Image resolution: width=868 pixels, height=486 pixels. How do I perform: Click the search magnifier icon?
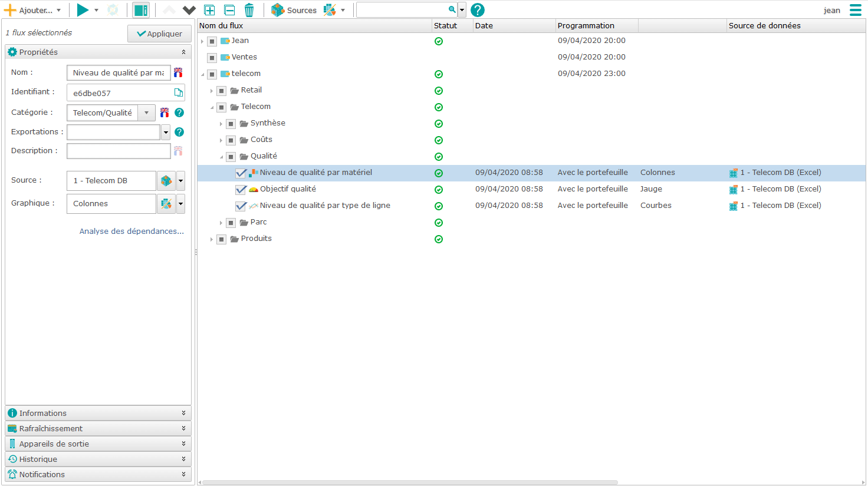(x=452, y=10)
